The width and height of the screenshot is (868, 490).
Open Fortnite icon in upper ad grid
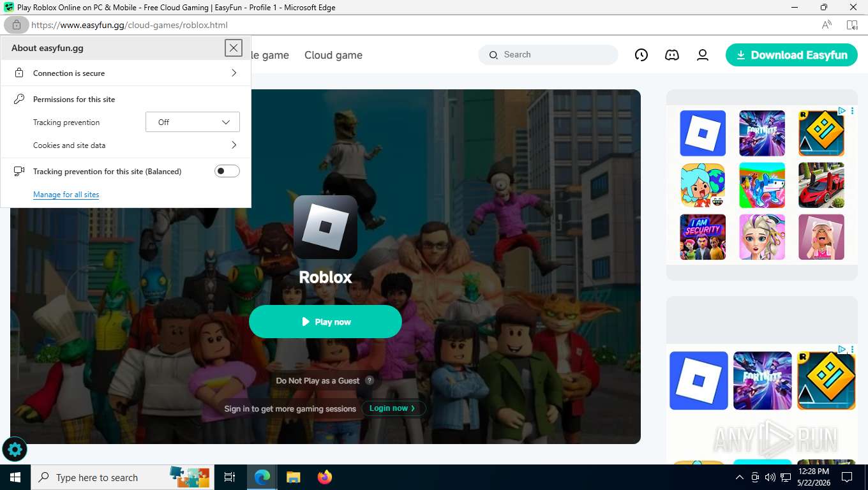(762, 133)
